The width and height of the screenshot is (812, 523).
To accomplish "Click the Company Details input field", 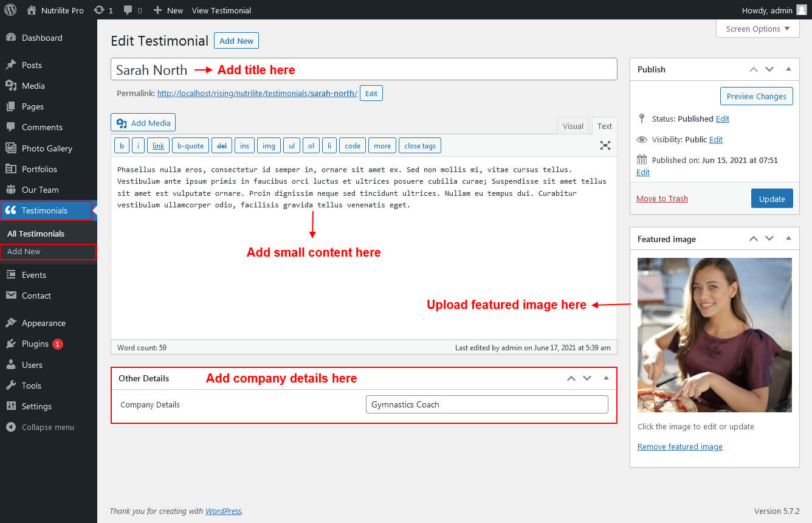I will (x=486, y=404).
